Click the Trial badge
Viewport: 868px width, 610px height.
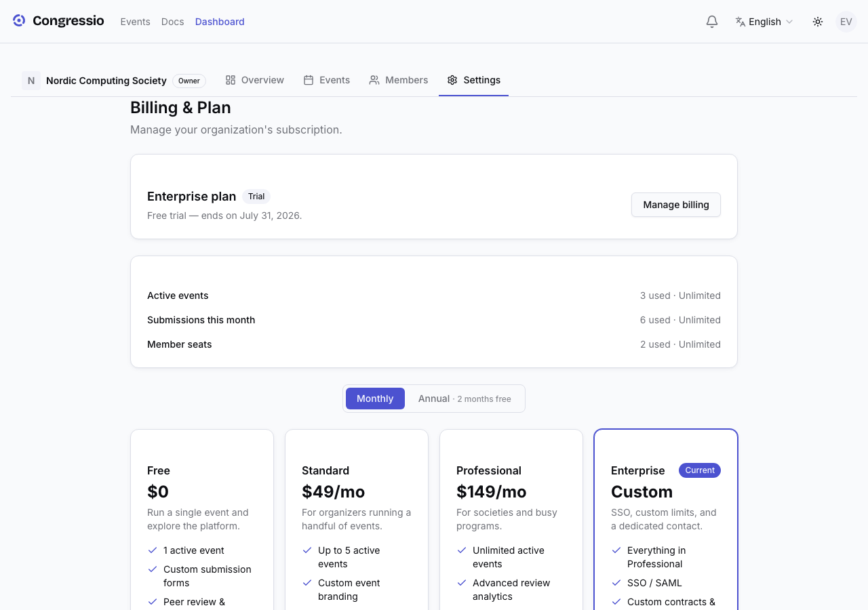point(256,197)
